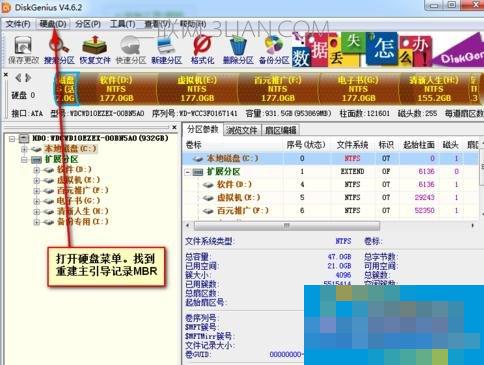Expand 百元推广(F:) tree node
This screenshot has width=484, height=365.
click(x=36, y=191)
